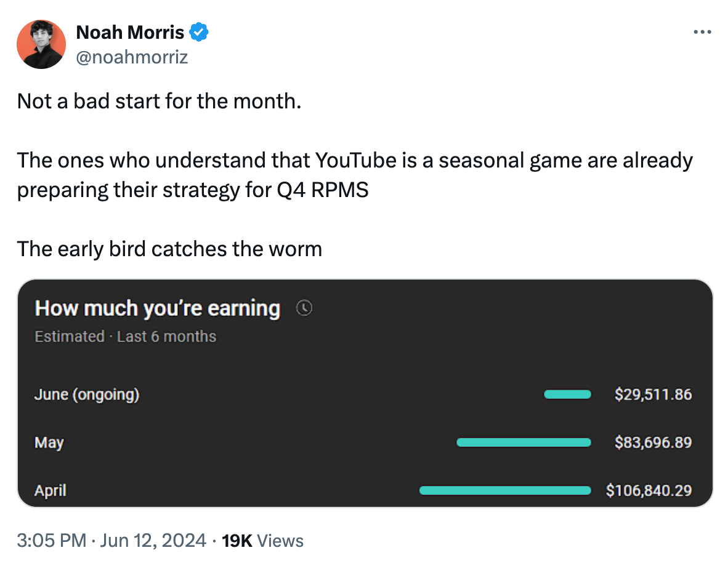View the 19K Views count
Image resolution: width=728 pixels, height=569 pixels.
pos(262,541)
